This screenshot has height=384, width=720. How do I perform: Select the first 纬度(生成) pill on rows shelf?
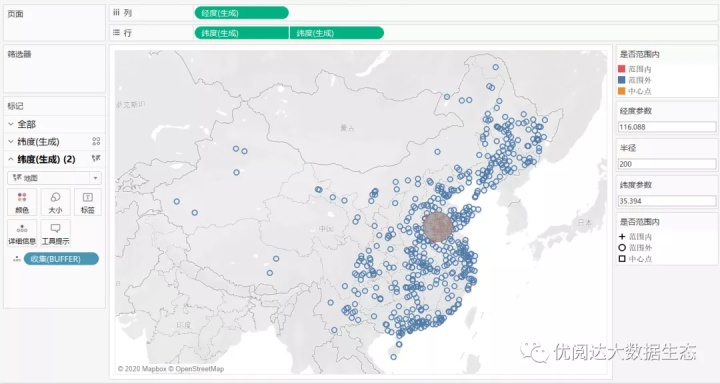pos(242,33)
